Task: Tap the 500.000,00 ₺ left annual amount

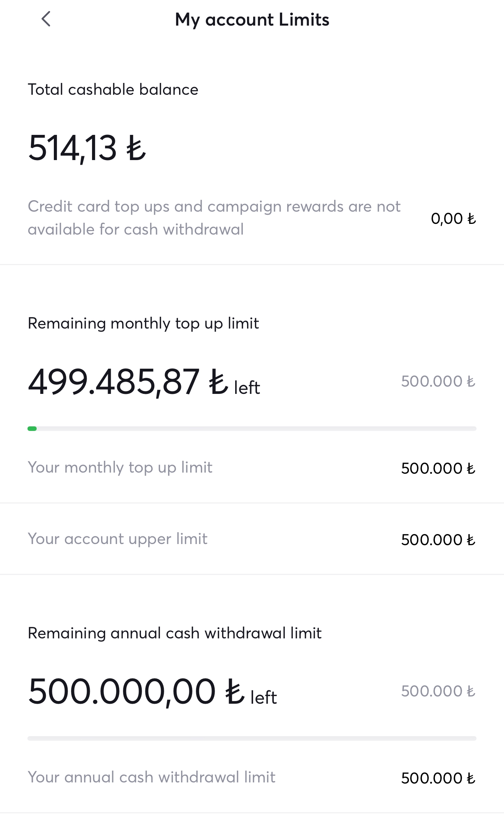Action: (x=152, y=692)
